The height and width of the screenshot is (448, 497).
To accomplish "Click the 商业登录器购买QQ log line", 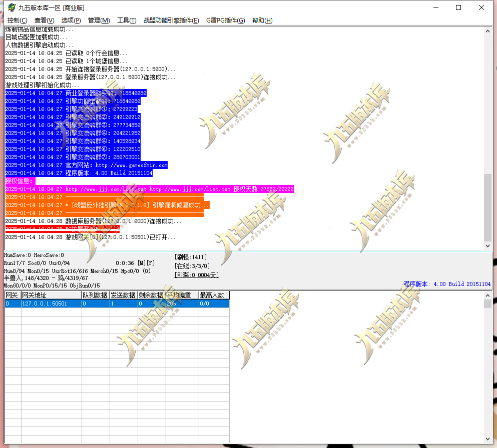I will (76, 93).
